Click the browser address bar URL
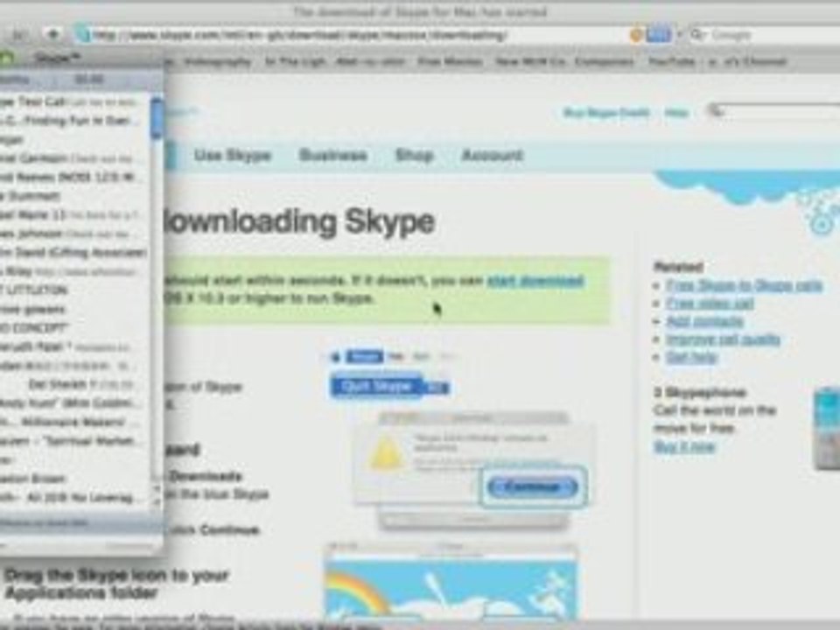 (x=300, y=35)
